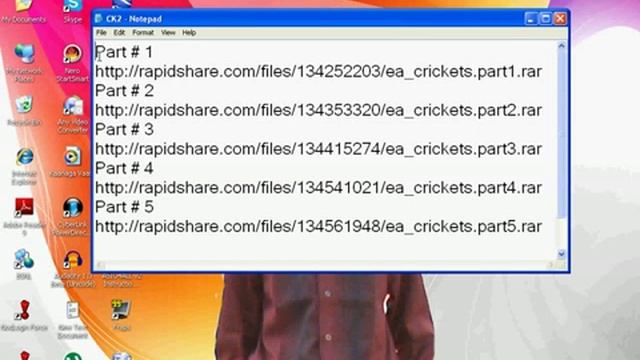Click the ea_crickets.part1.rar URL line
The width and height of the screenshot is (640, 360).
tap(318, 71)
